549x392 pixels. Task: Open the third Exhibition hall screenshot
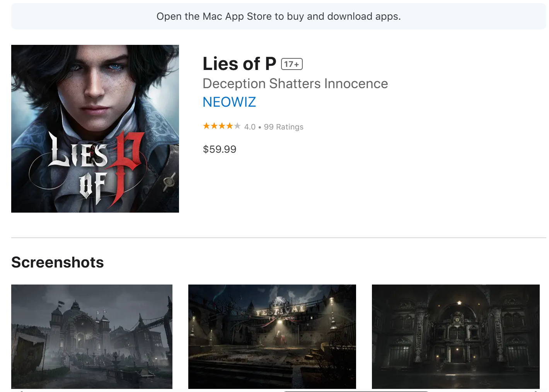456,337
